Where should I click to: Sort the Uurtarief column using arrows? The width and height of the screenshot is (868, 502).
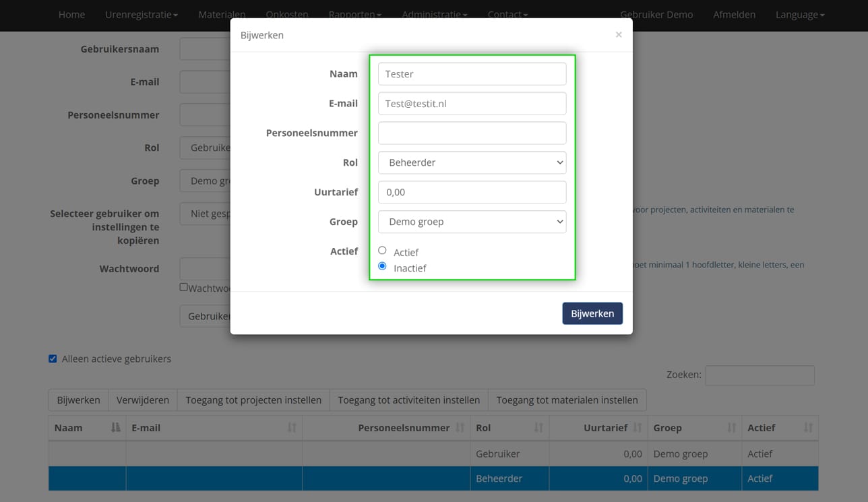pos(638,428)
